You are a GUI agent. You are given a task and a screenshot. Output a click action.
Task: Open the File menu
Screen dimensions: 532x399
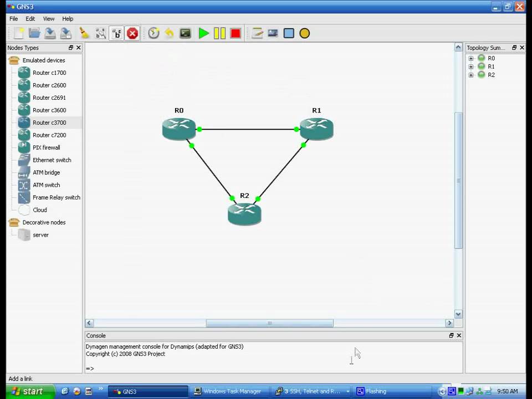(13, 19)
